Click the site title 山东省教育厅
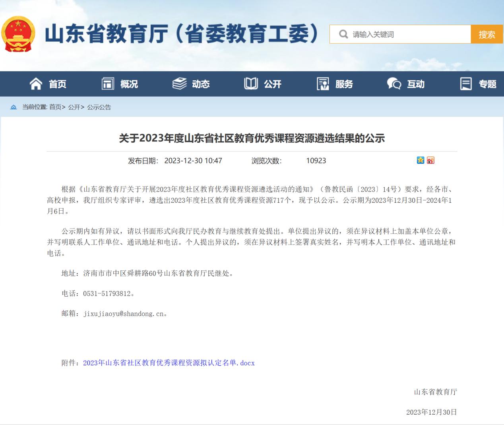Viewport: 504px width, 425px height. pyautogui.click(x=182, y=34)
